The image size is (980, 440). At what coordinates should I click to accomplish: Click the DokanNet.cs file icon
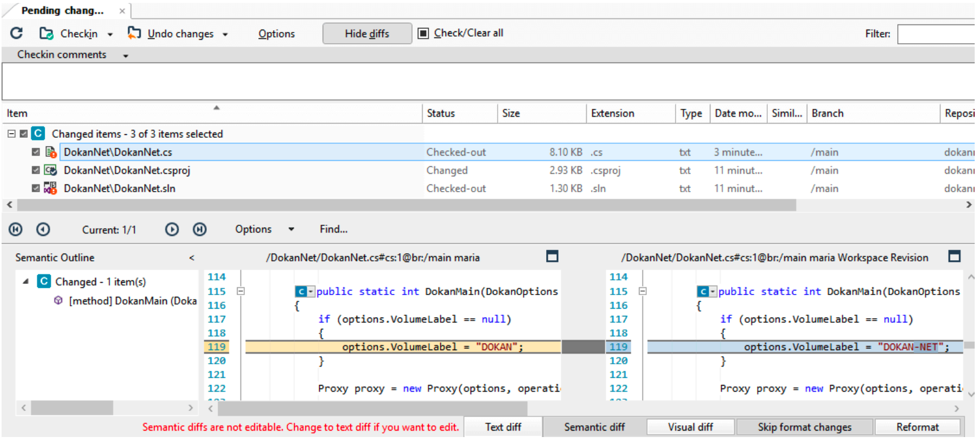pyautogui.click(x=51, y=152)
